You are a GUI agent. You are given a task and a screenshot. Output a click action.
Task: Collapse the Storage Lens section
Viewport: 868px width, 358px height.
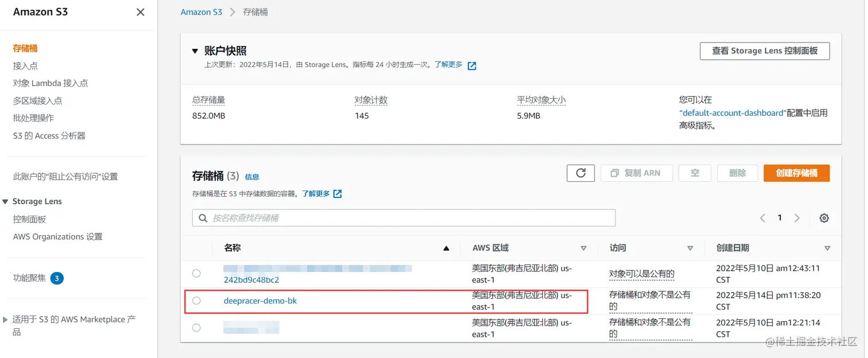(6, 201)
